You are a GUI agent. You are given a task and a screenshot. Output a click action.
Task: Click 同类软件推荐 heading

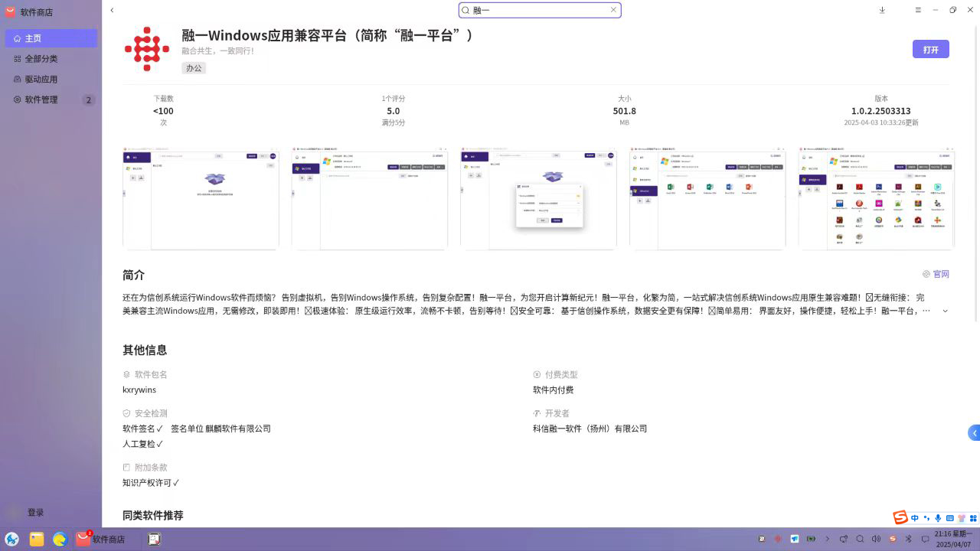point(153,516)
